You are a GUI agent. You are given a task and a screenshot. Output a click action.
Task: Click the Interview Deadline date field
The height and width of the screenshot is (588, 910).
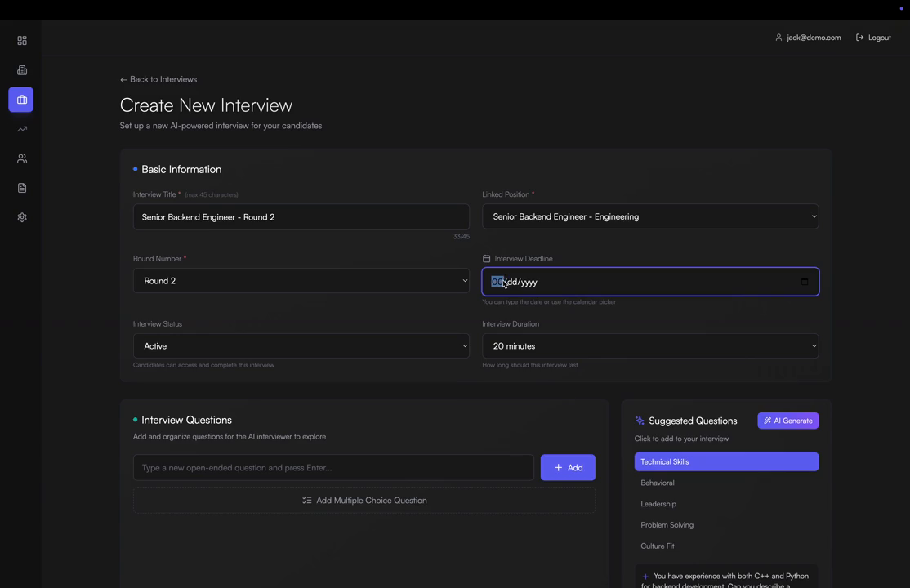[650, 282]
